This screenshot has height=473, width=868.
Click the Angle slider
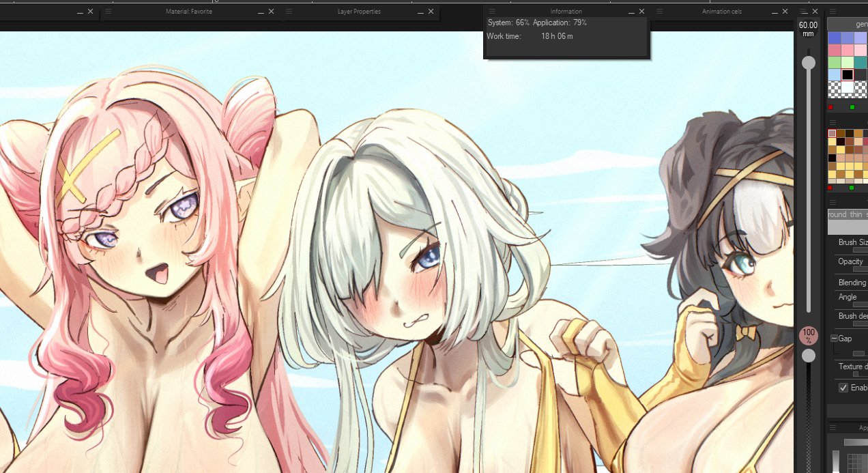point(860,304)
